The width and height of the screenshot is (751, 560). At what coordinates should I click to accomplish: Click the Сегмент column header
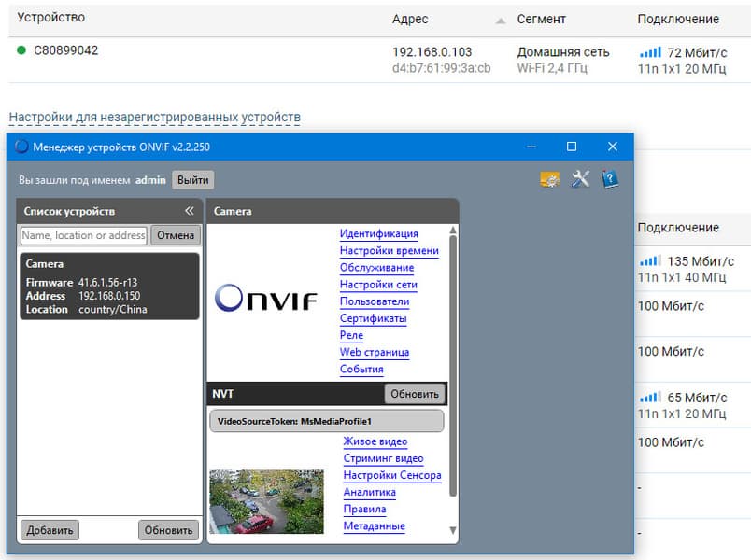coord(541,20)
